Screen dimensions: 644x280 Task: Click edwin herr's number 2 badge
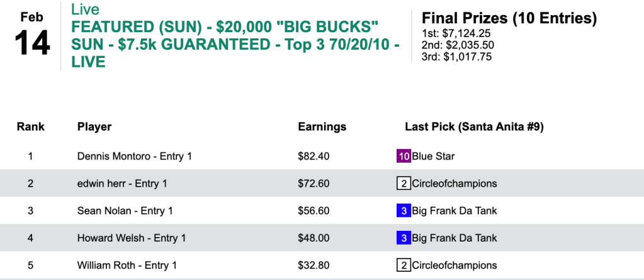(404, 184)
